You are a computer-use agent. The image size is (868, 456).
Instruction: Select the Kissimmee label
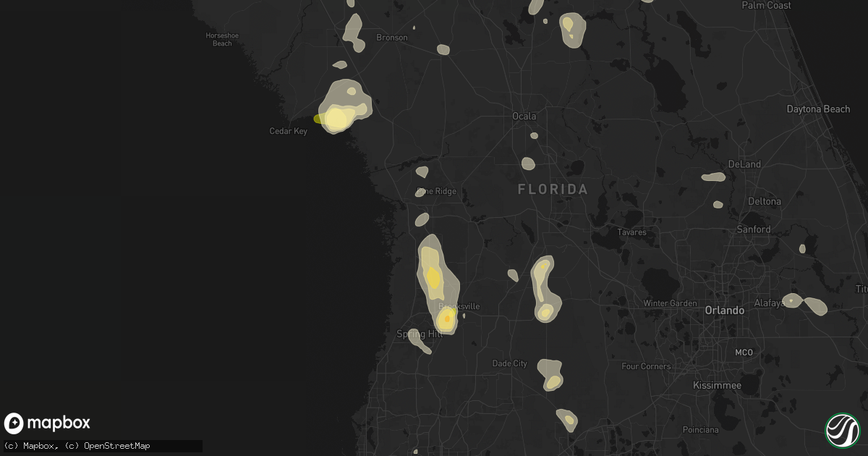(717, 386)
